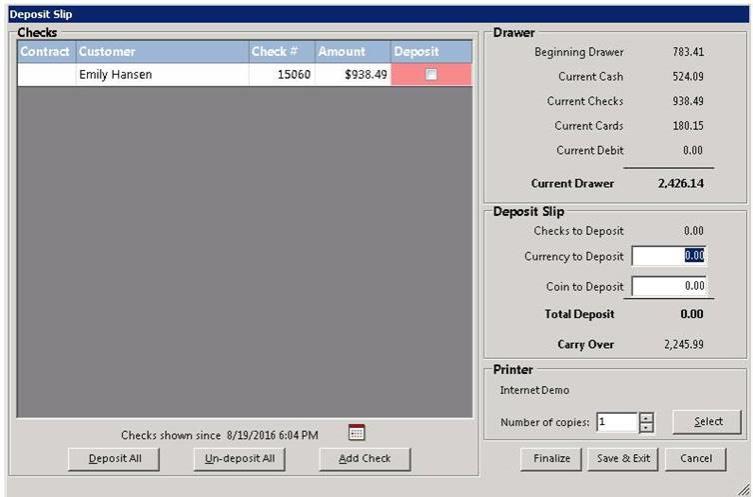Click the Number of copies field

[x=616, y=422]
